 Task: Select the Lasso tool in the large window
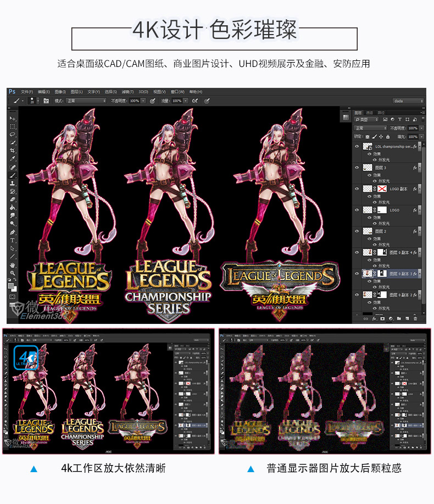tap(13, 135)
